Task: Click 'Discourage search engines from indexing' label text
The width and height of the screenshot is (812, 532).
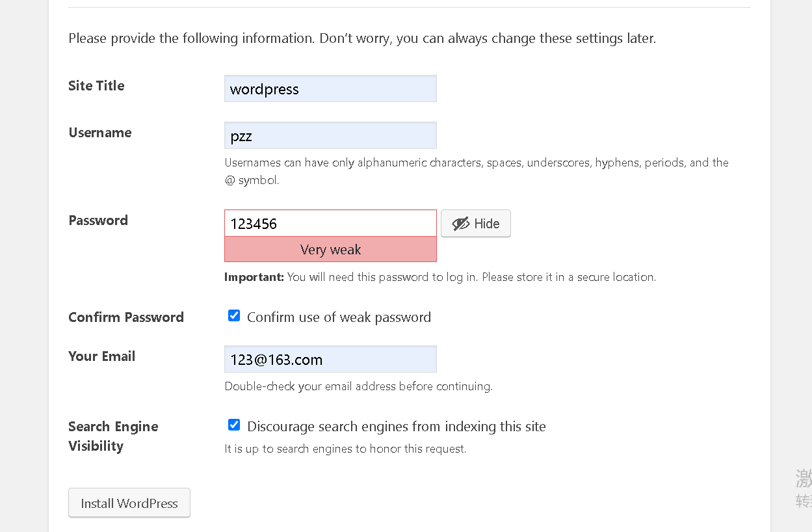Action: [x=397, y=426]
